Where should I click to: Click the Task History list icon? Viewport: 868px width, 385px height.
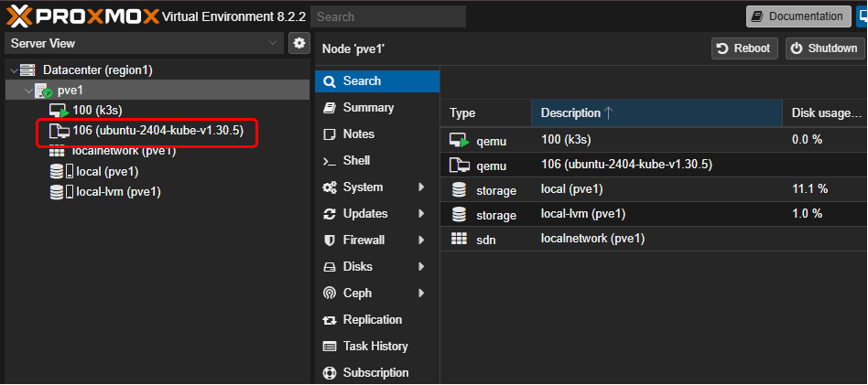coord(330,347)
